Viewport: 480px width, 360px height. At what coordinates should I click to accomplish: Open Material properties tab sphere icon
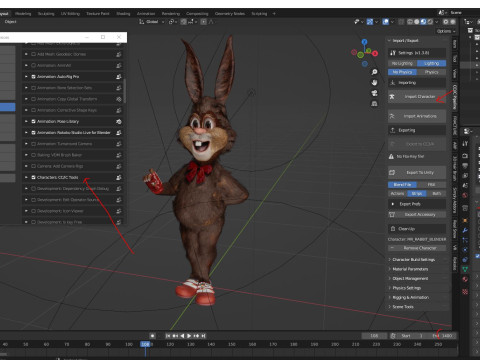(x=465, y=279)
